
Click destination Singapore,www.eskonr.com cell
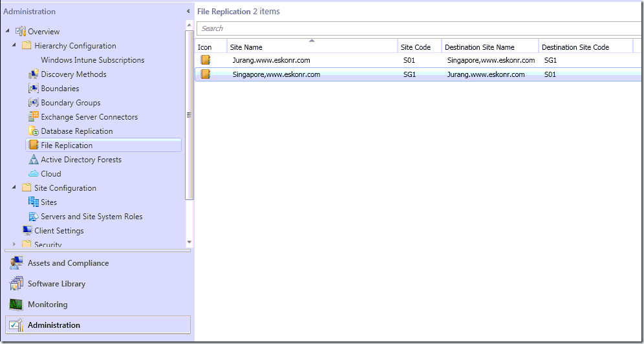coord(491,60)
